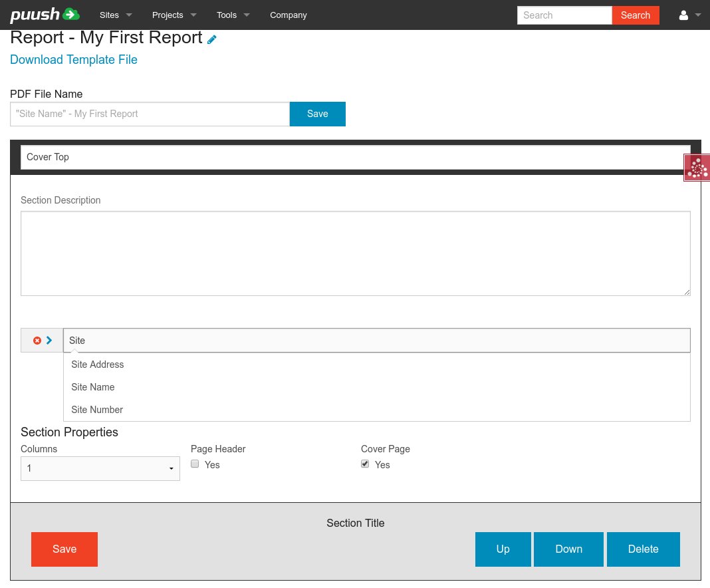The width and height of the screenshot is (710, 588).
Task: Click the Download Template File link
Action: pos(74,60)
